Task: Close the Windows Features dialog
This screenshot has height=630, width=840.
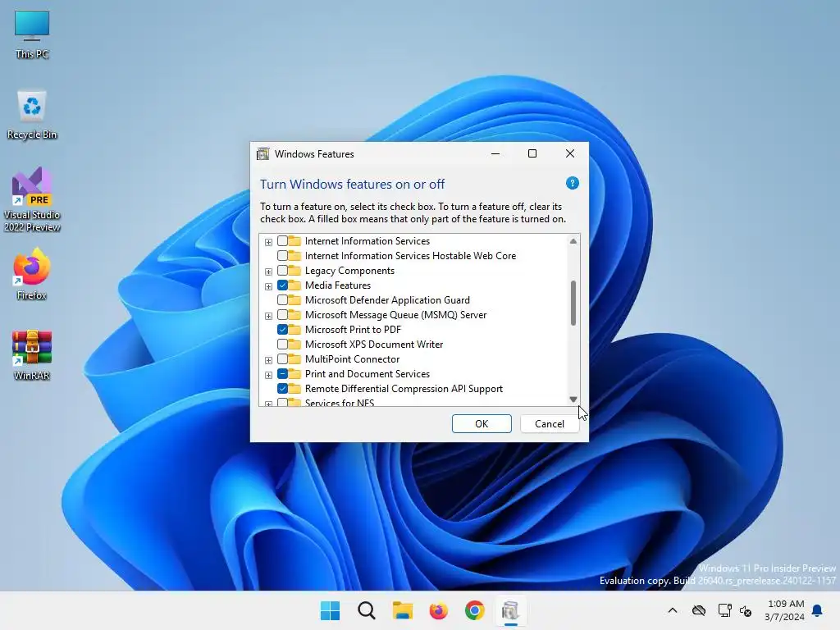Action: coord(570,153)
